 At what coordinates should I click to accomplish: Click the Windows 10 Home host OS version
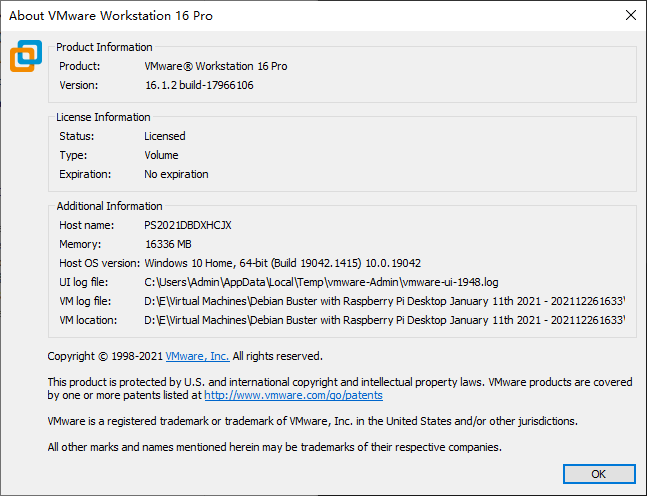283,263
